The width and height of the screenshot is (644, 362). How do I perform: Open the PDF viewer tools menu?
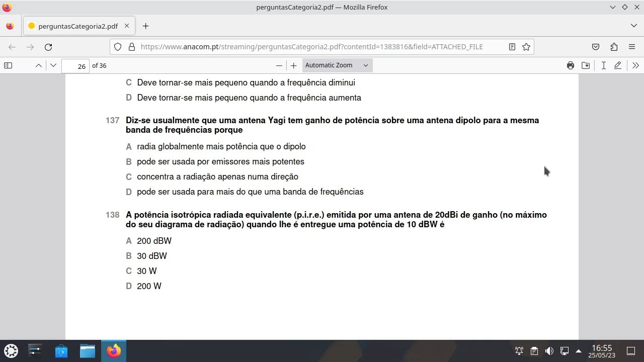tap(635, 65)
